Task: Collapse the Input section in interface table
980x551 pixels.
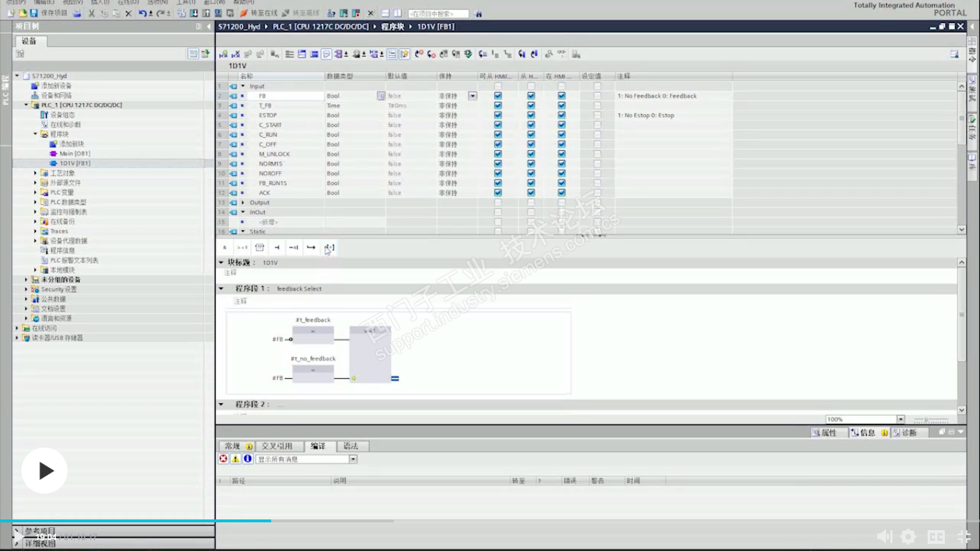Action: click(x=242, y=86)
